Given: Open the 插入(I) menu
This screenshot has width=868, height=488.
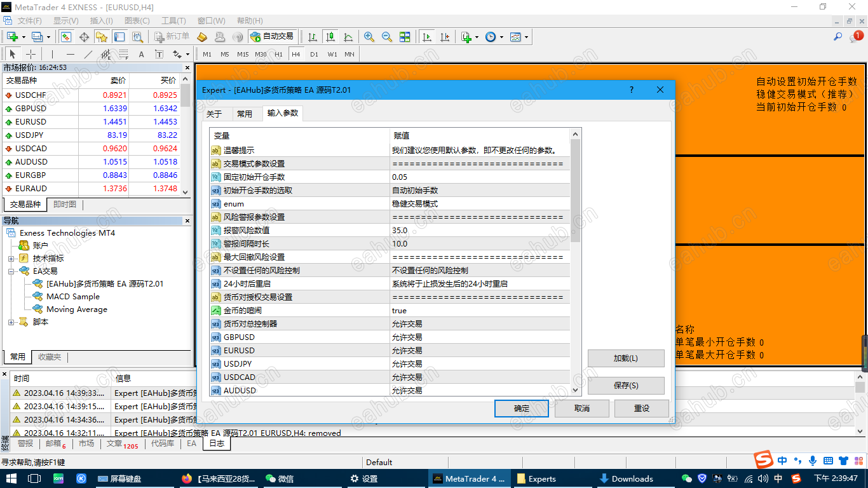Looking at the screenshot, I should (101, 21).
